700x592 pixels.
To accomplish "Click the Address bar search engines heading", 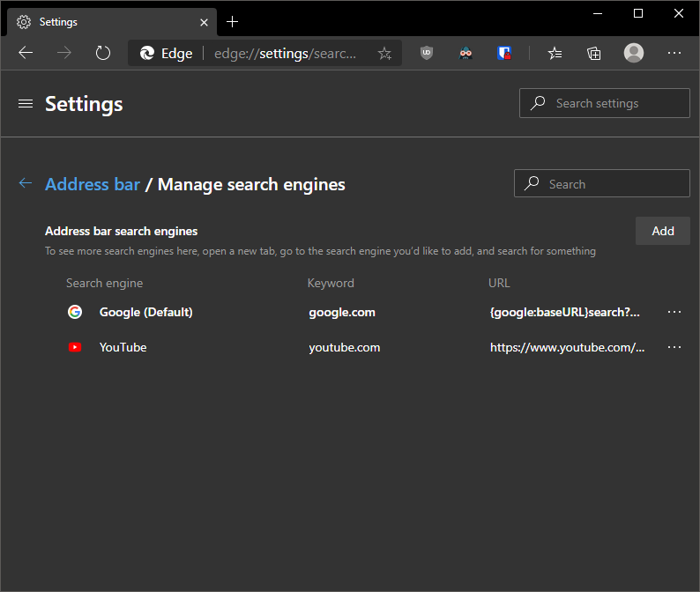I will [x=121, y=231].
